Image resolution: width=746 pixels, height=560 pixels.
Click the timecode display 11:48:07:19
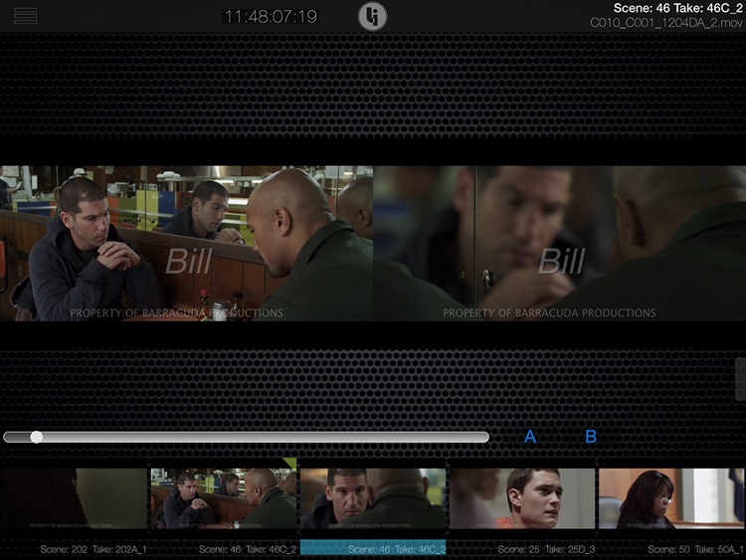271,17
